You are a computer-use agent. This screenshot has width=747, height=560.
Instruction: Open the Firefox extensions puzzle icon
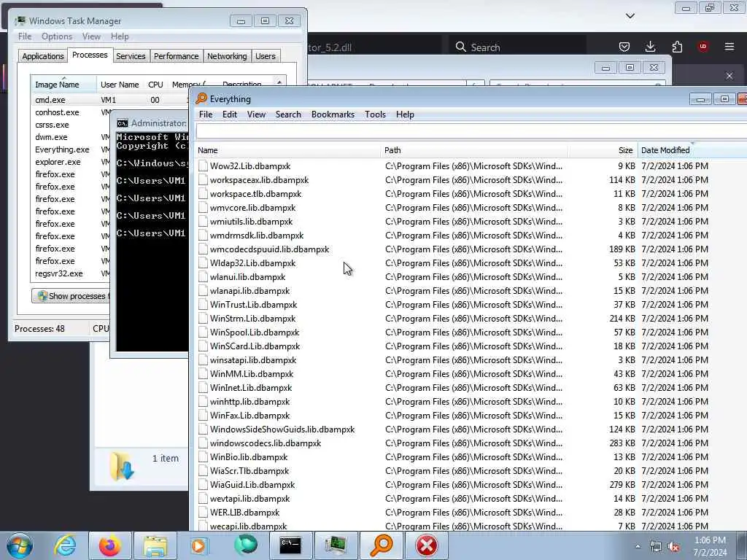[677, 47]
